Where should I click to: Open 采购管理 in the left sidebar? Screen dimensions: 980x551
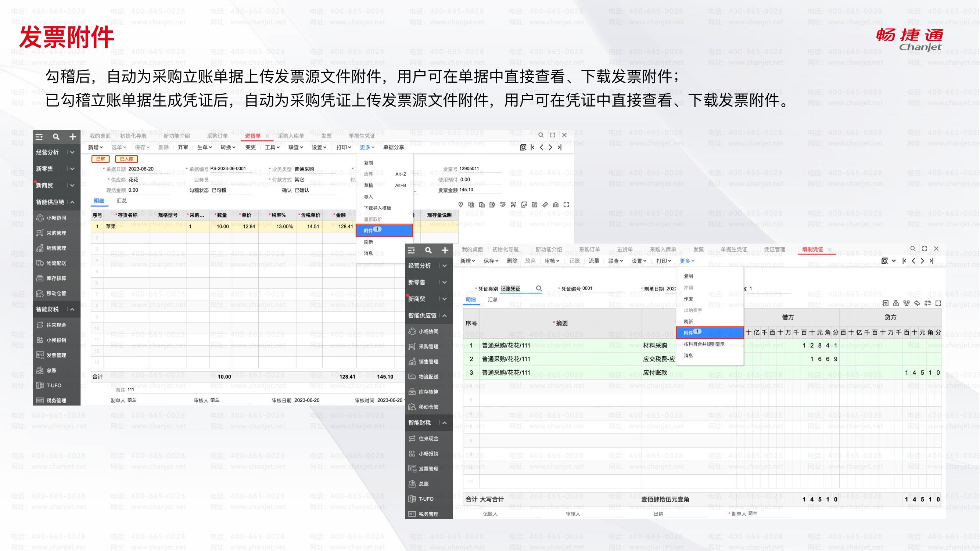(x=56, y=233)
